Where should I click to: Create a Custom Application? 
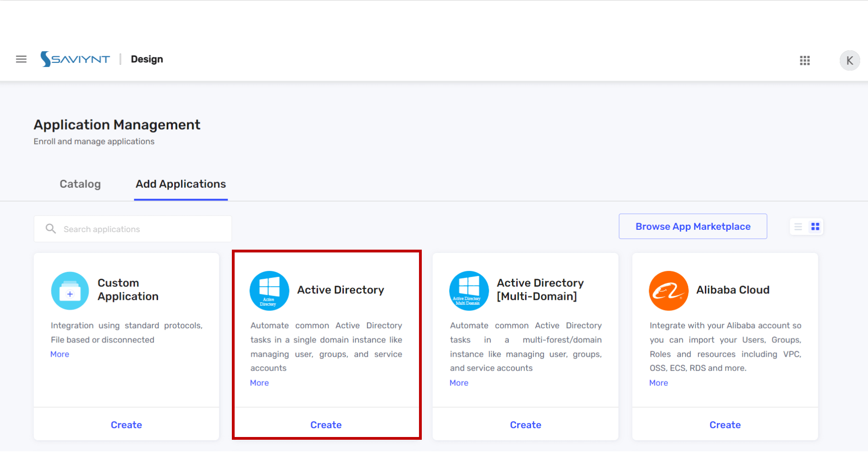[126, 425]
